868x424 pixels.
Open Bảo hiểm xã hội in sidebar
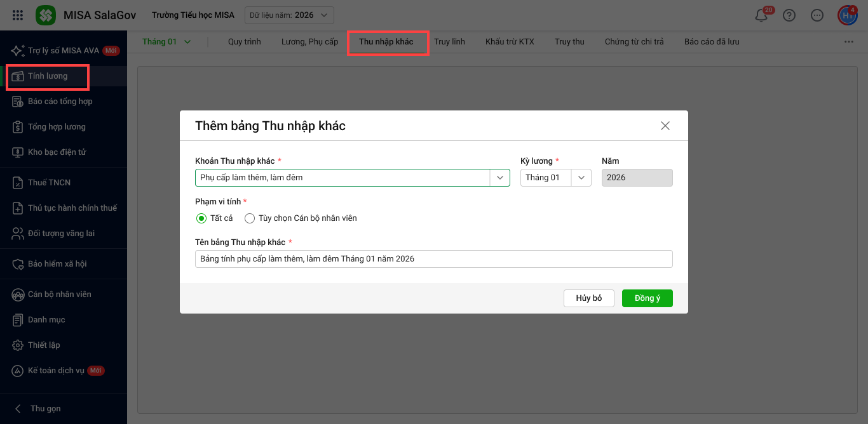pos(57,264)
